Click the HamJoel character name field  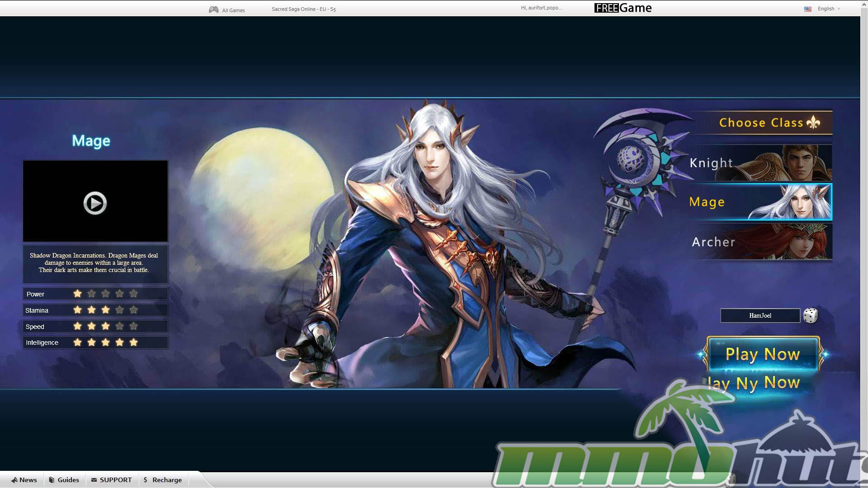pos(760,315)
